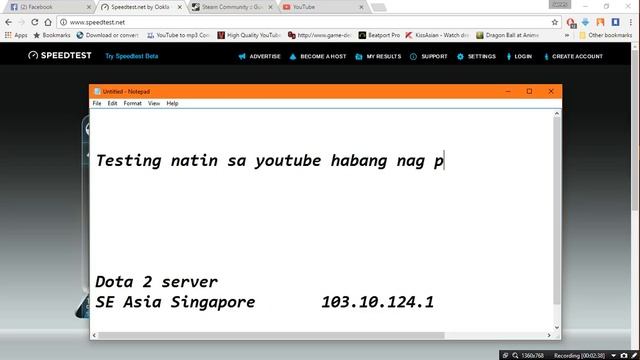Image resolution: width=640 pixels, height=360 pixels.
Task: Go back with the browser back arrow
Action: pyautogui.click(x=9, y=22)
